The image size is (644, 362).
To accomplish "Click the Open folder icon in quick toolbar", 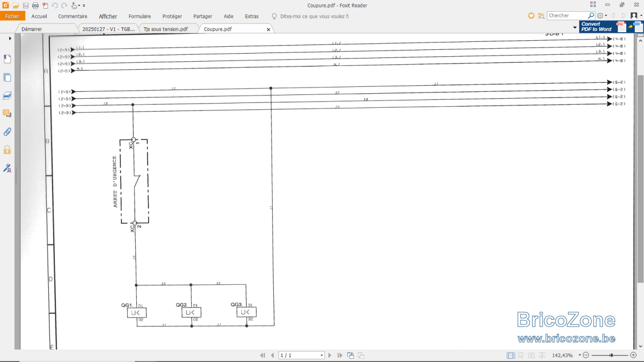I will [x=16, y=5].
